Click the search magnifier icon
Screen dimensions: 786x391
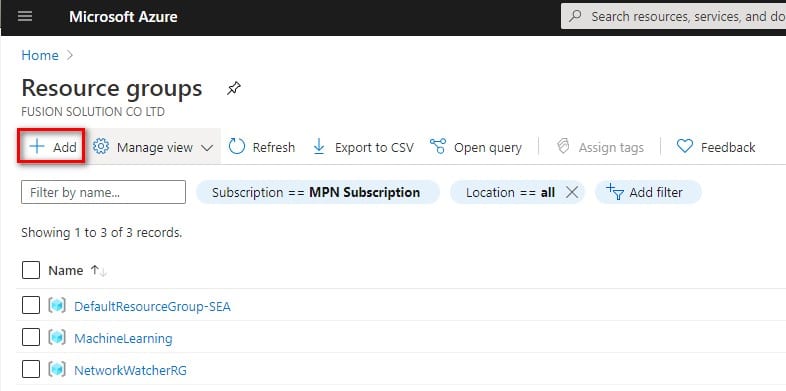pos(576,16)
